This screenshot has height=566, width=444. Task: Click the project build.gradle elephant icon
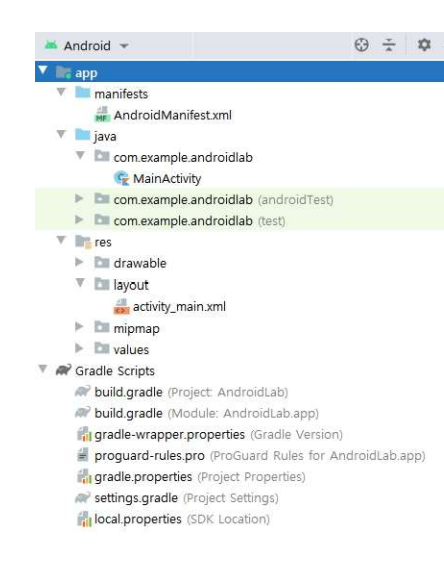point(83,391)
